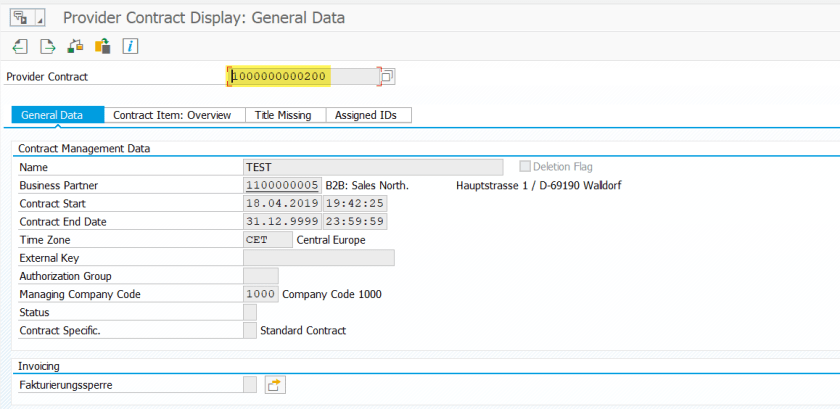Click the third toolbar icon with green arrow

pos(75,46)
